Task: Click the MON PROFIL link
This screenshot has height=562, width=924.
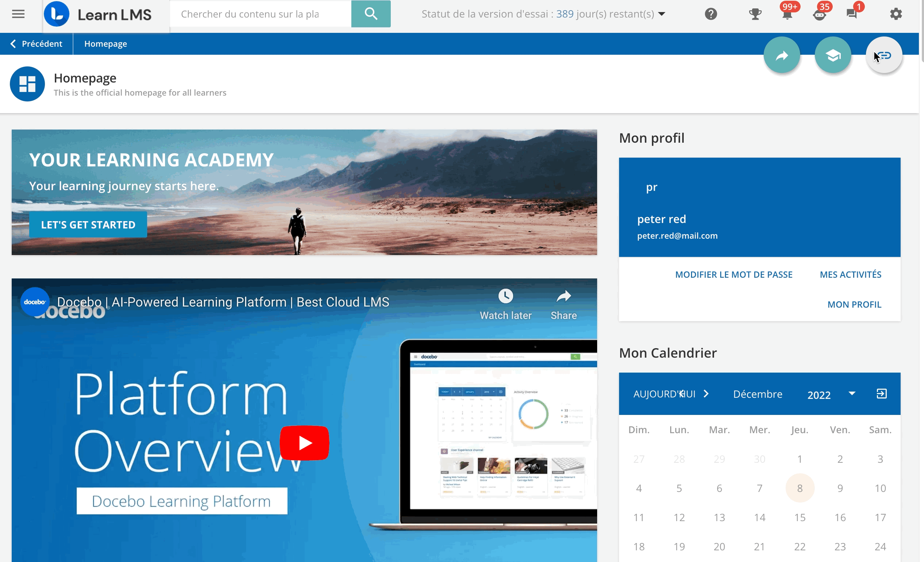Action: coord(854,304)
